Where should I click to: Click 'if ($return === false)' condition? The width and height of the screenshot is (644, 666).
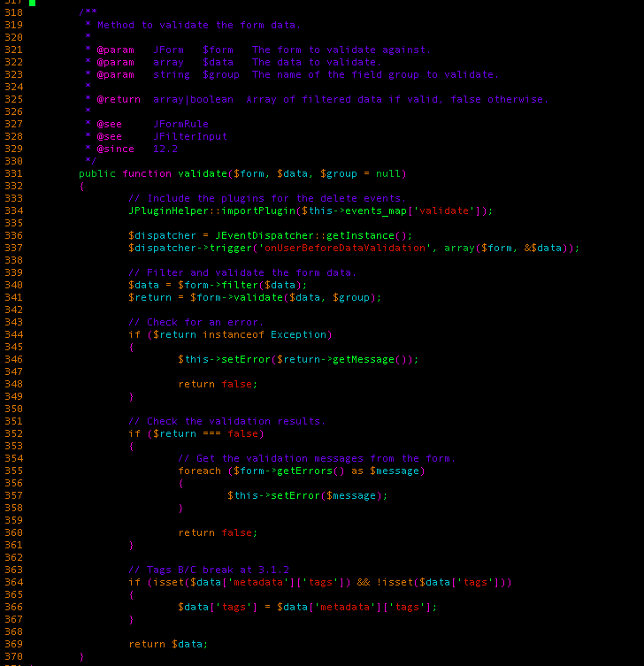(196, 433)
